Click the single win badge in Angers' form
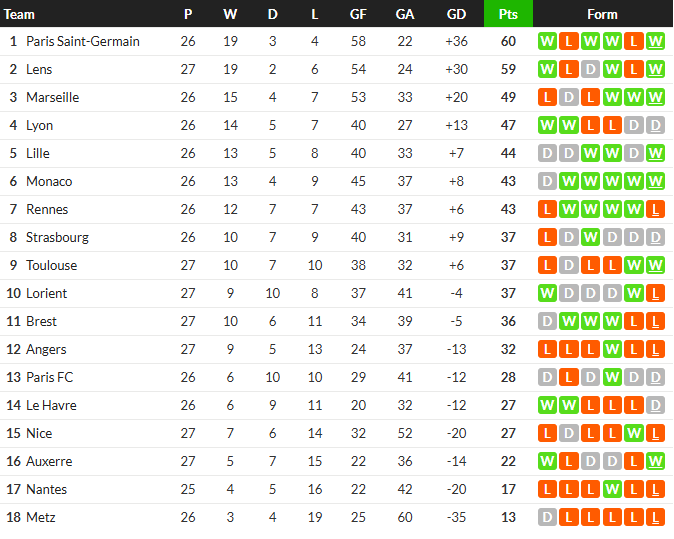This screenshot has height=539, width=674. (612, 349)
